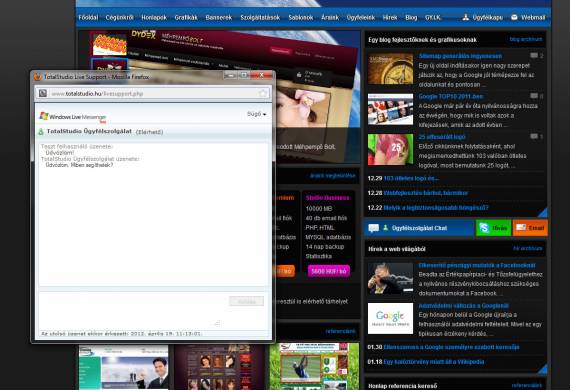Open the Webmail link

(x=533, y=17)
